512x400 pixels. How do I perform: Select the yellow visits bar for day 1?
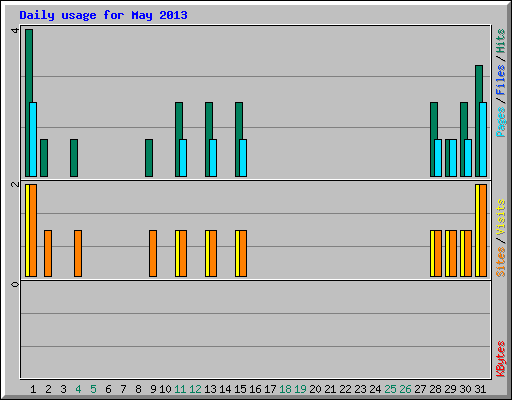[x=27, y=230]
